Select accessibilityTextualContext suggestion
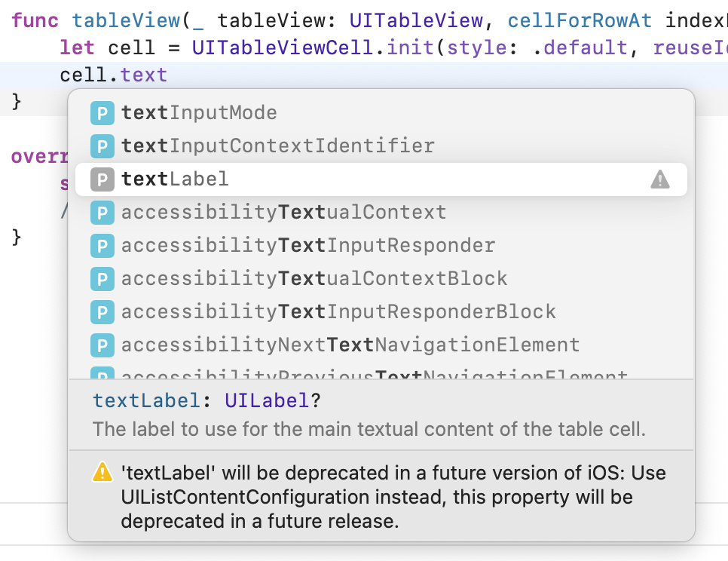The height and width of the screenshot is (561, 728). (381, 212)
